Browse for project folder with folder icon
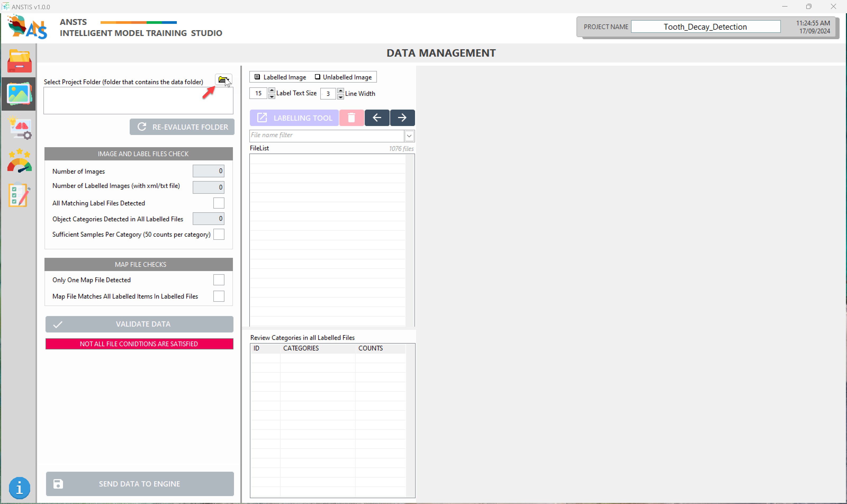Viewport: 847px width, 504px height. pos(223,79)
